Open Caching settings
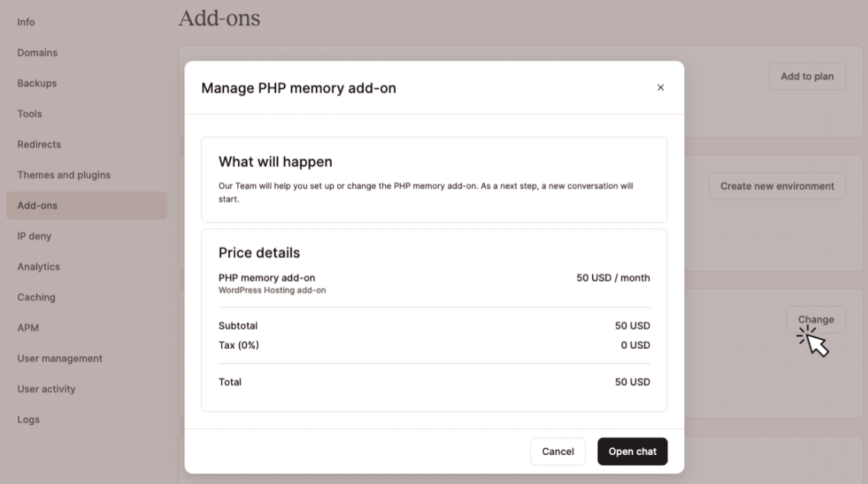This screenshot has width=868, height=484. (34, 297)
